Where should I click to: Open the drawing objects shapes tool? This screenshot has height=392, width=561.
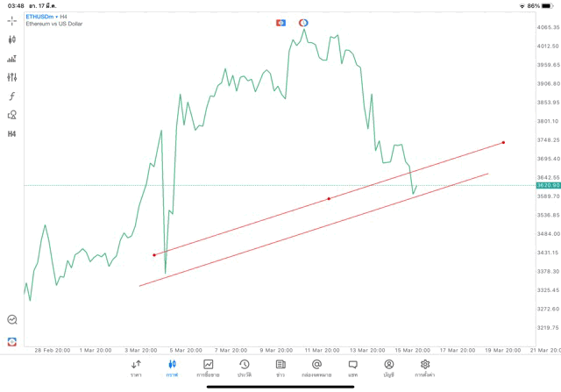point(12,115)
